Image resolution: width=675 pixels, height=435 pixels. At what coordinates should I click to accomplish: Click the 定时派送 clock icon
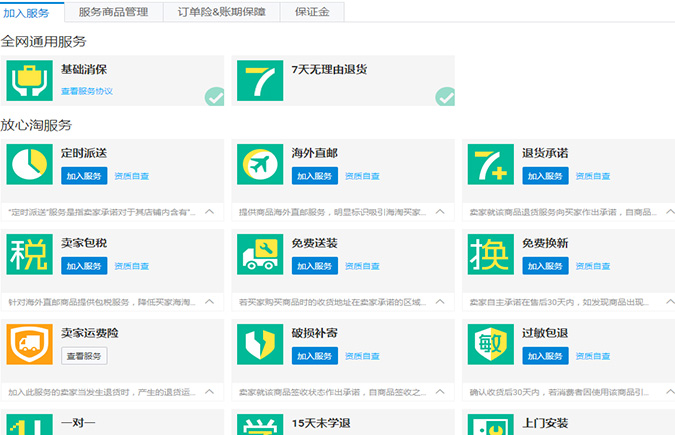pos(29,164)
